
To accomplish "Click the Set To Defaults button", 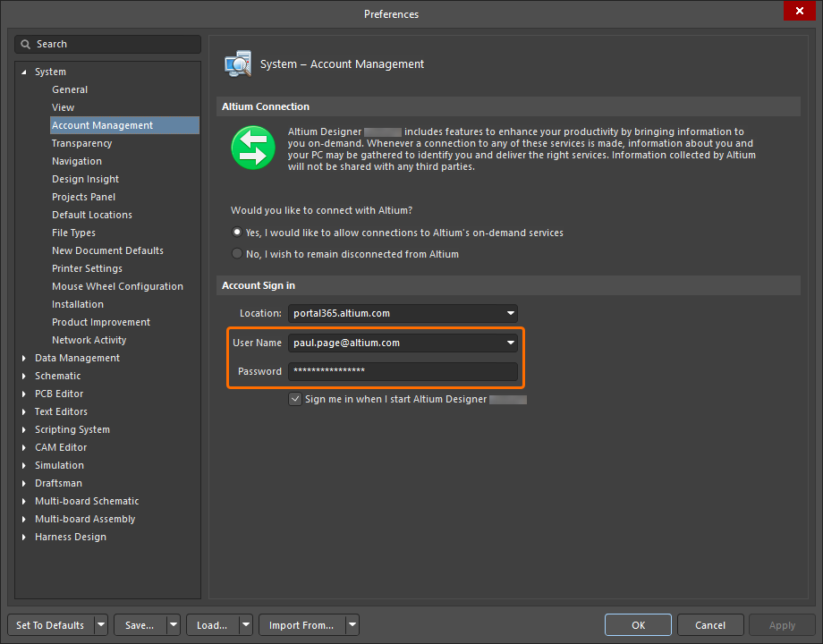I will point(51,625).
